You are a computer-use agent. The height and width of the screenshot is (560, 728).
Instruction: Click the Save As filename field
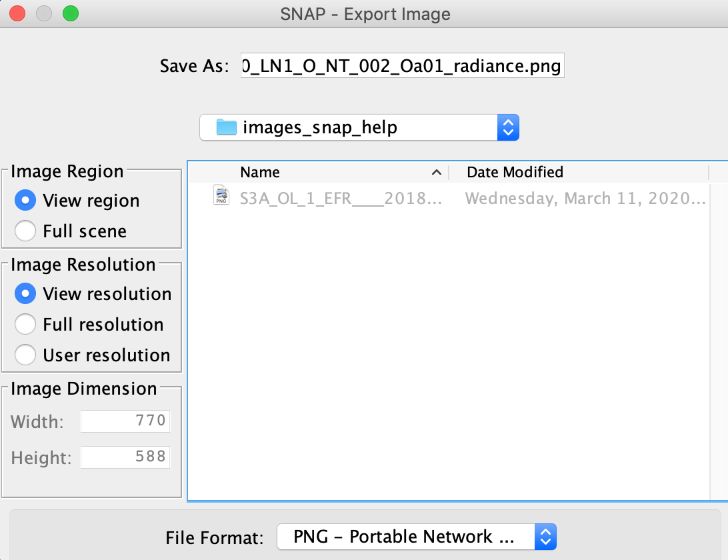point(402,67)
